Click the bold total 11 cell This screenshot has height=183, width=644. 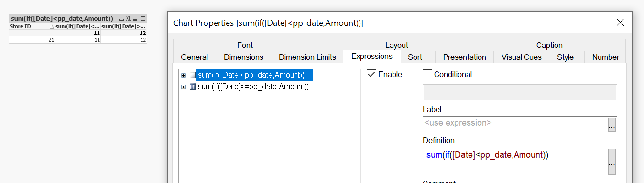(77, 34)
